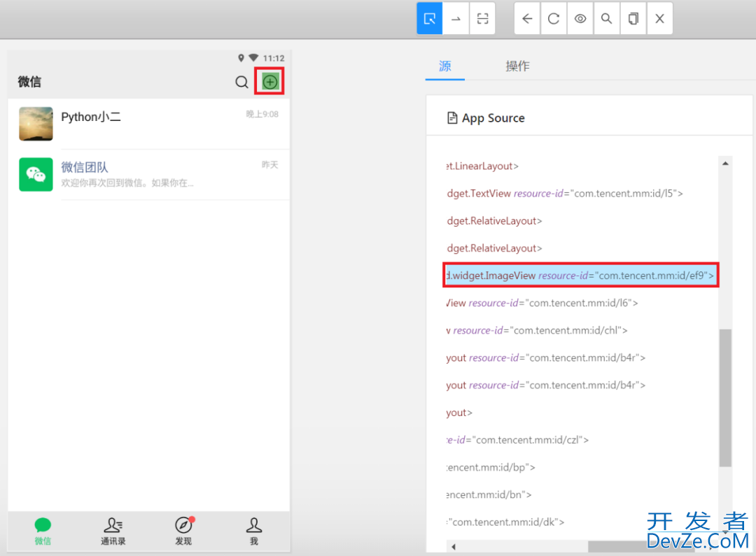Click the horizontal scroll-left arrow
Viewport: 756px width, 556px height.
click(453, 547)
